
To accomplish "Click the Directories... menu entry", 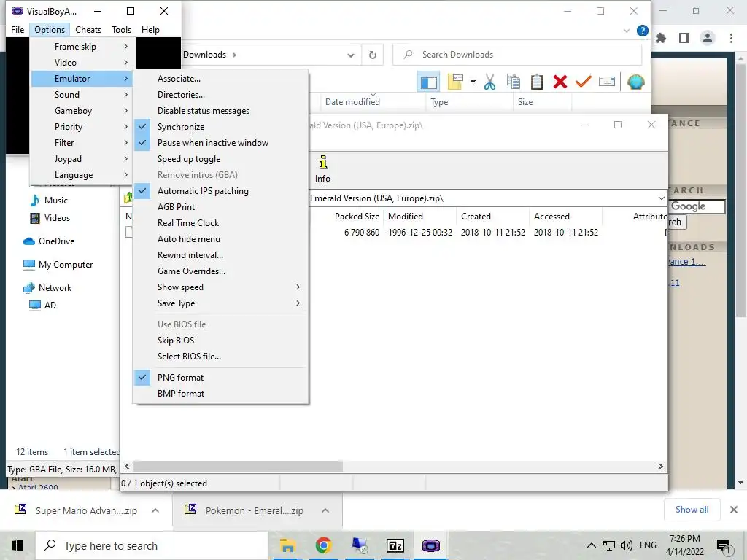I will pyautogui.click(x=220, y=95).
